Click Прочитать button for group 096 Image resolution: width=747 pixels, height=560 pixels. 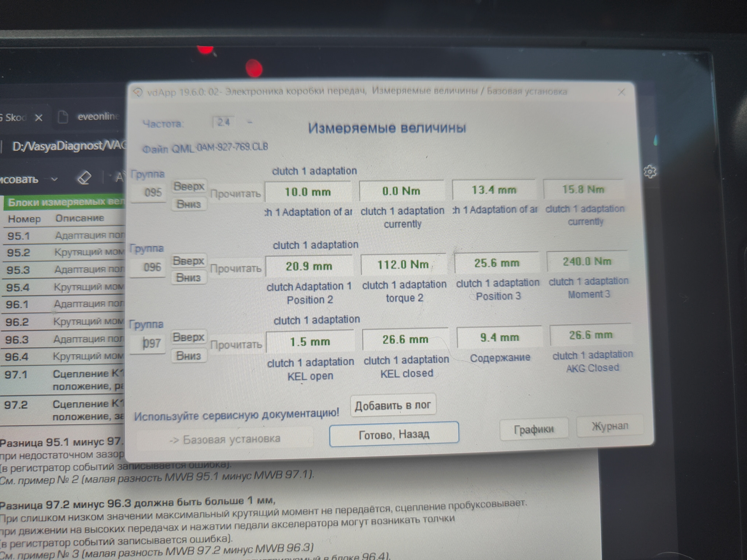(x=236, y=268)
